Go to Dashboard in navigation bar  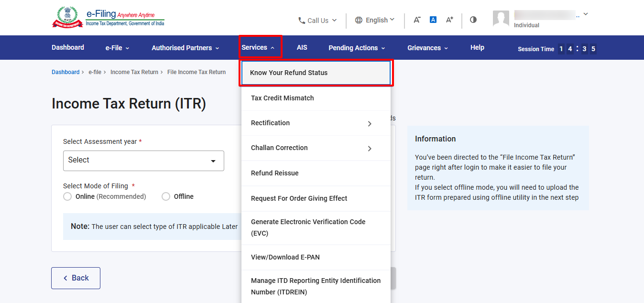[68, 47]
